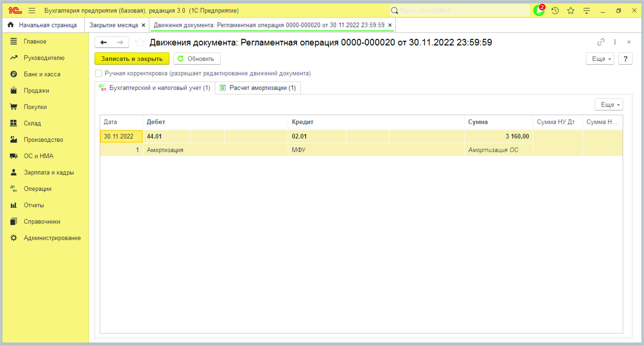
Task: Open the history clock icon
Action: click(555, 11)
